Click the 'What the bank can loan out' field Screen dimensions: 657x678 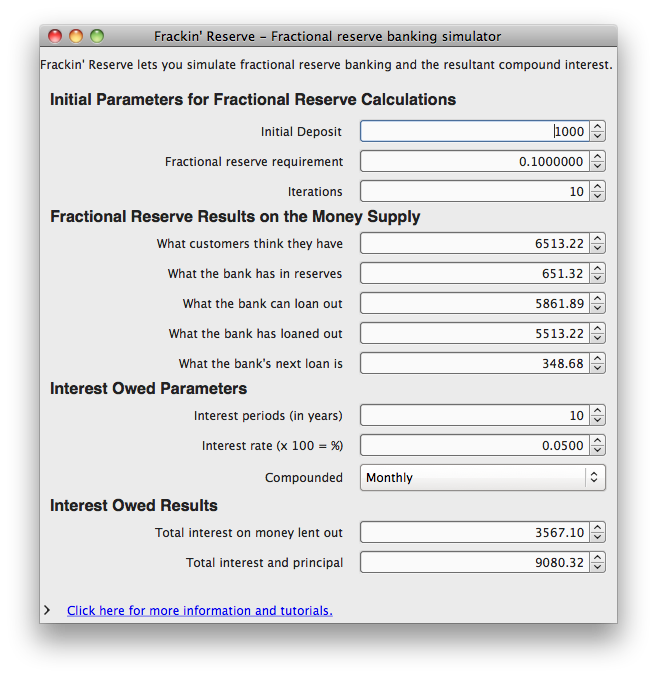(473, 304)
